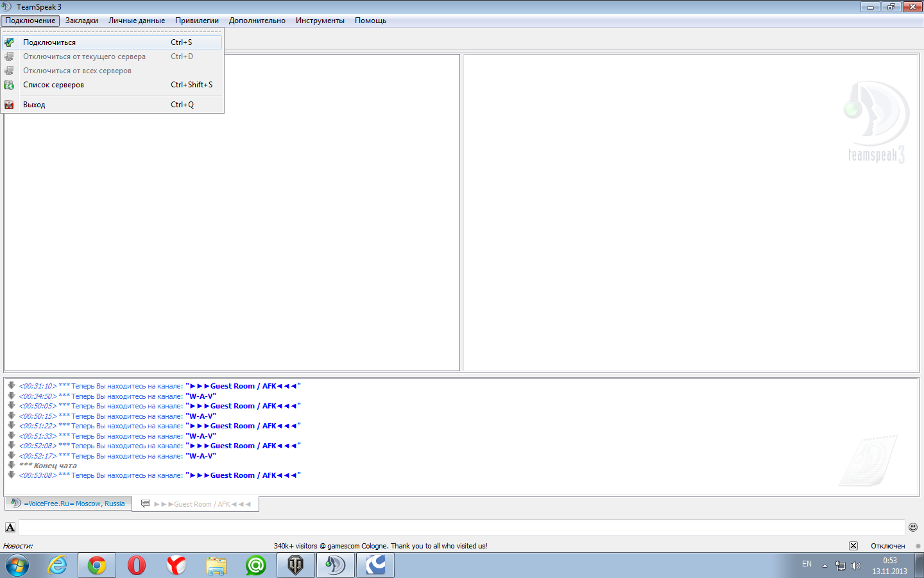Click the Guest Room chat tab icon
Viewport: 924px width, 578px height.
pyautogui.click(x=146, y=504)
